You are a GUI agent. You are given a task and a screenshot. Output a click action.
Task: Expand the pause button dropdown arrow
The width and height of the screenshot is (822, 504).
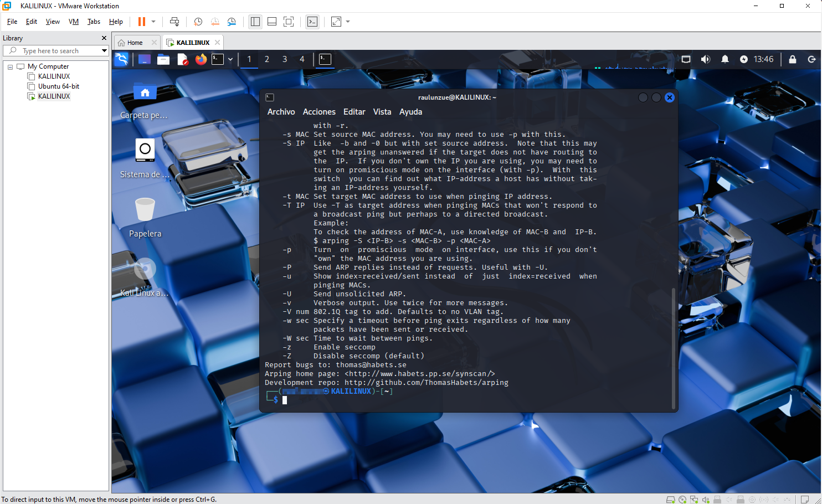pos(153,22)
